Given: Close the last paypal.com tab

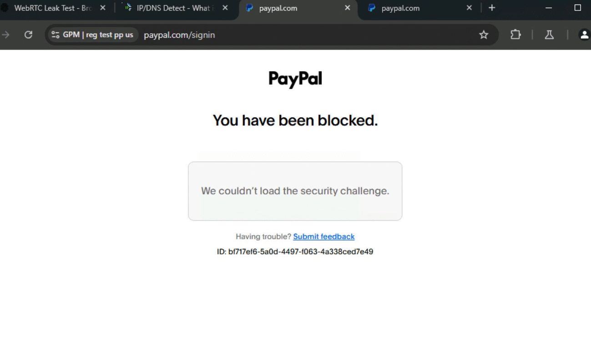Looking at the screenshot, I should 470,8.
